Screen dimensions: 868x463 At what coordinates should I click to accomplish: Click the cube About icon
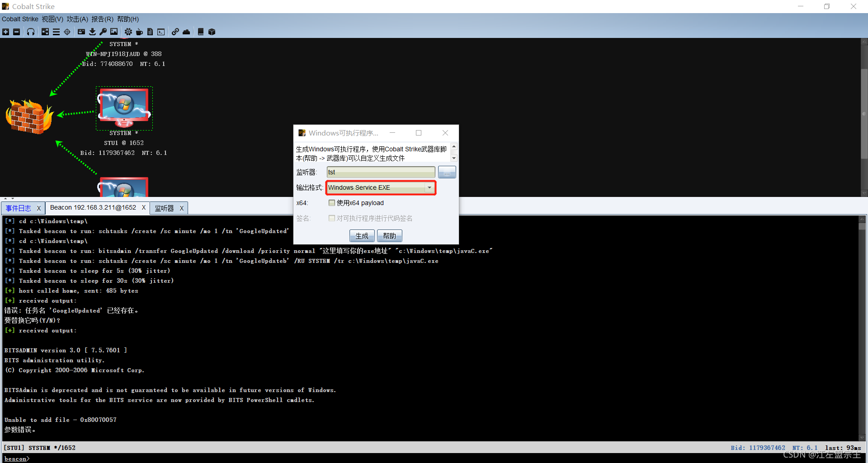[212, 32]
